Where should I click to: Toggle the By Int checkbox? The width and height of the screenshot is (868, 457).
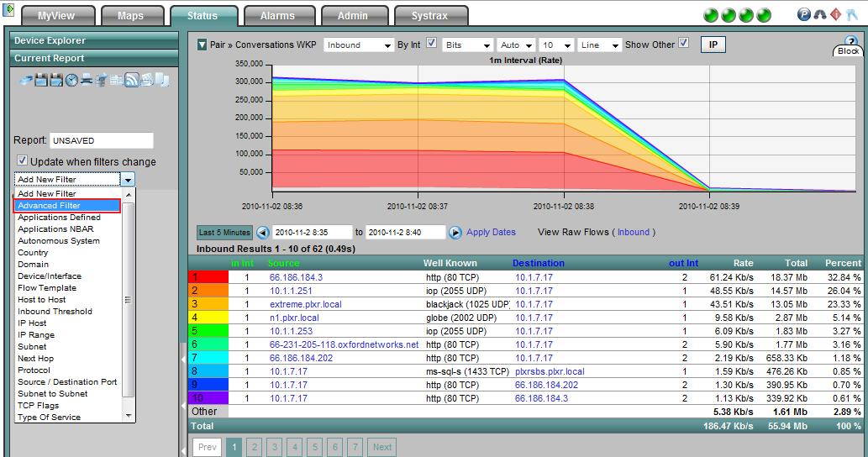[x=431, y=43]
